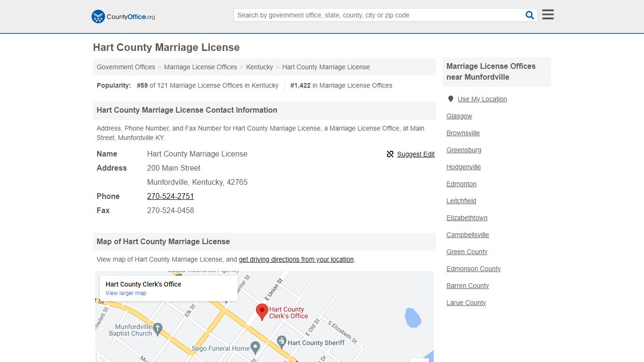Click the Contact Information section heading
This screenshot has height=362, width=644.
point(187,110)
